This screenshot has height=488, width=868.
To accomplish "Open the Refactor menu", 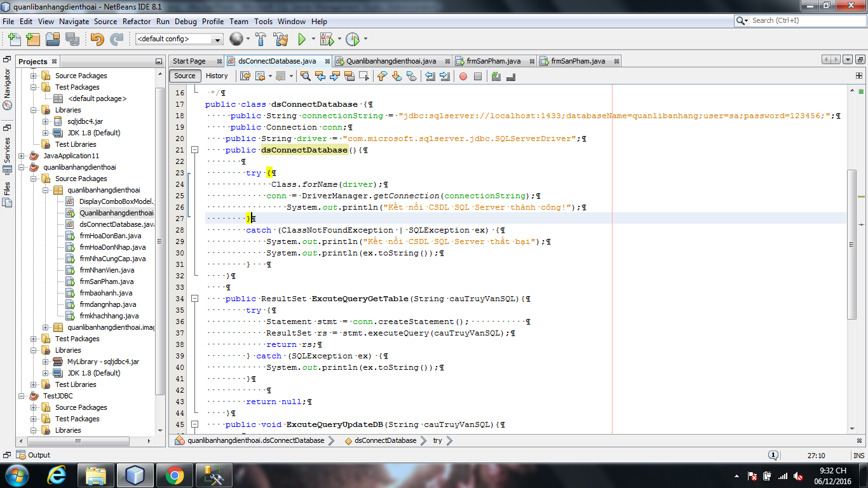I will point(137,21).
